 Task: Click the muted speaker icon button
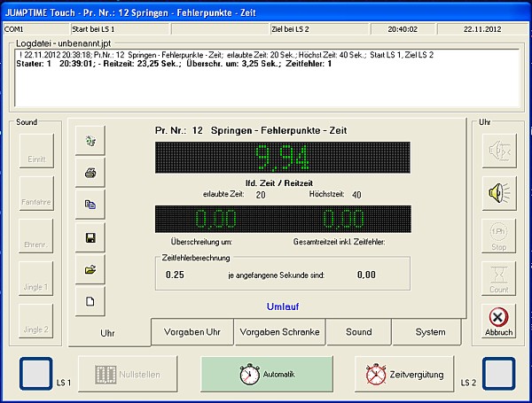499,151
